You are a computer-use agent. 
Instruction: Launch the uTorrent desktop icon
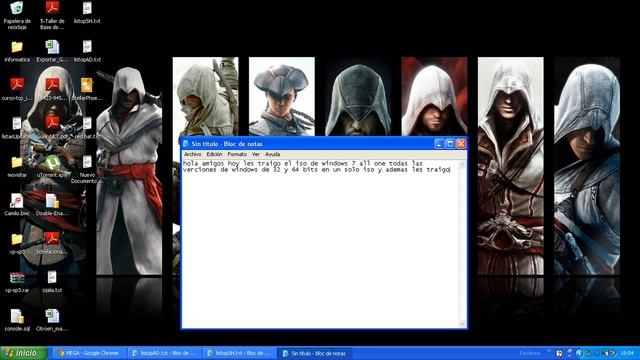point(52,167)
